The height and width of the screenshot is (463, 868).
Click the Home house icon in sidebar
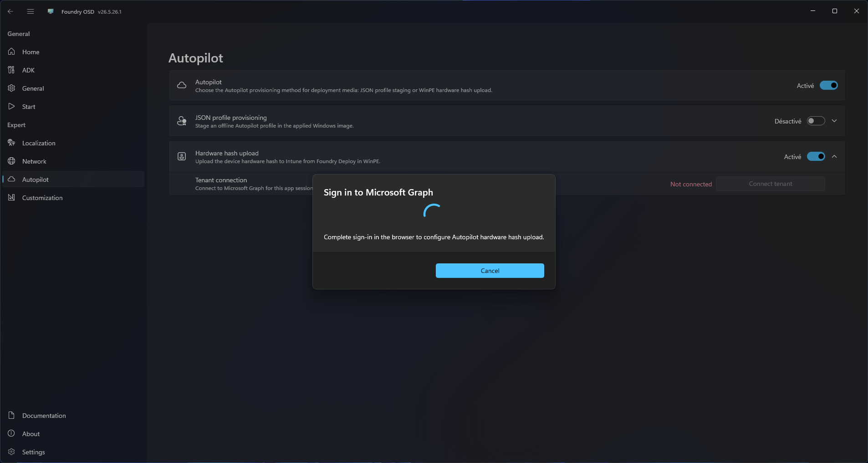coord(11,51)
